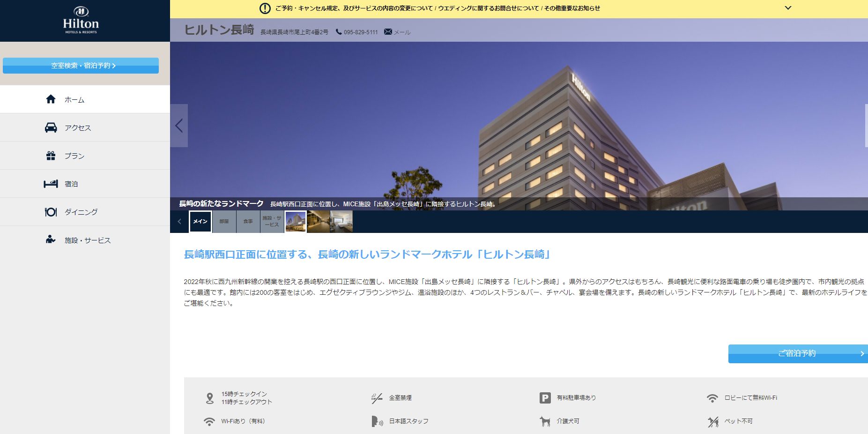Open ダイニング in the sidebar menu
Image resolution: width=868 pixels, height=434 pixels.
[x=85, y=212]
